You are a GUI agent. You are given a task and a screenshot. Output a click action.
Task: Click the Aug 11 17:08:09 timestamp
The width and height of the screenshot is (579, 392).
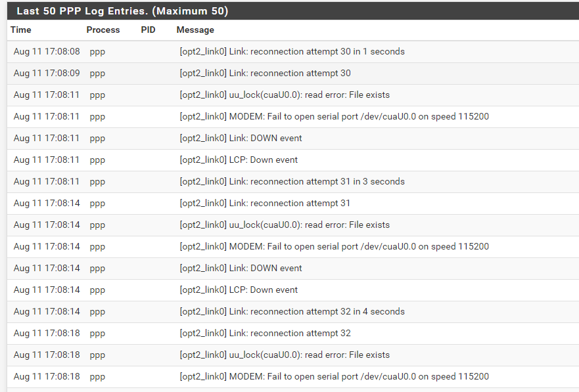coord(47,73)
